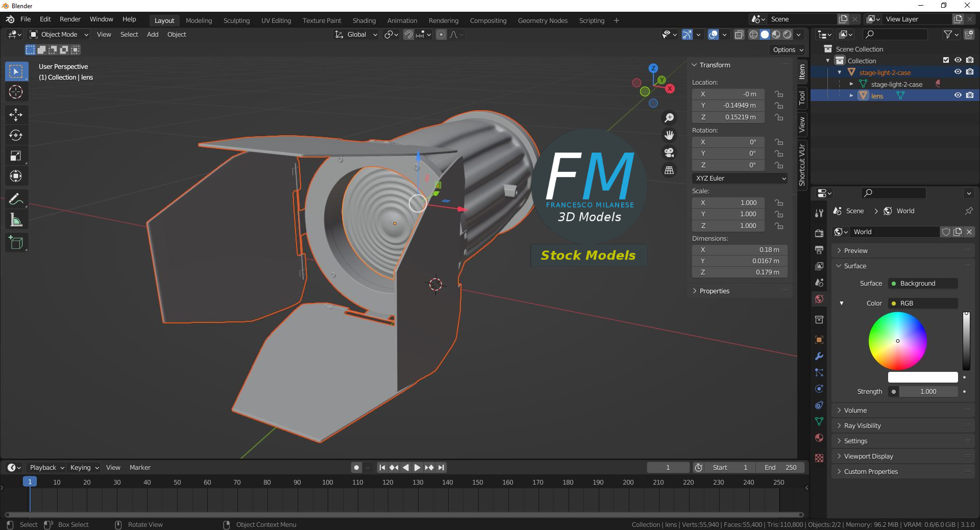Toggle viewport overlays
This screenshot has width=980, height=530.
(x=713, y=35)
